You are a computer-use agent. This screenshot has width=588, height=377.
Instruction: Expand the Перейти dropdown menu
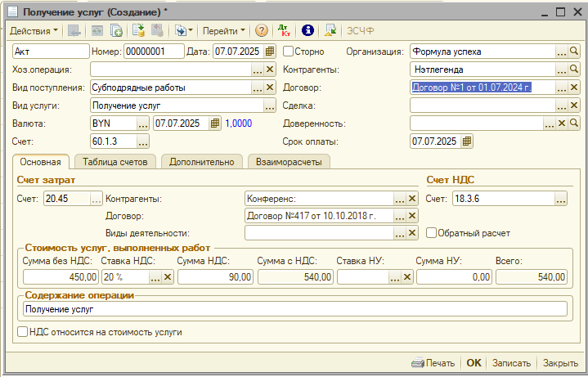[223, 30]
